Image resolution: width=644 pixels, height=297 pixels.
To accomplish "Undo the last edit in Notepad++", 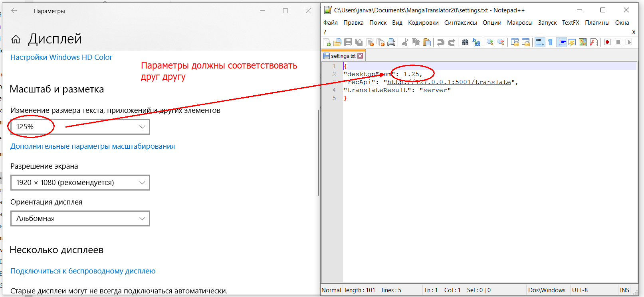I will 440,42.
